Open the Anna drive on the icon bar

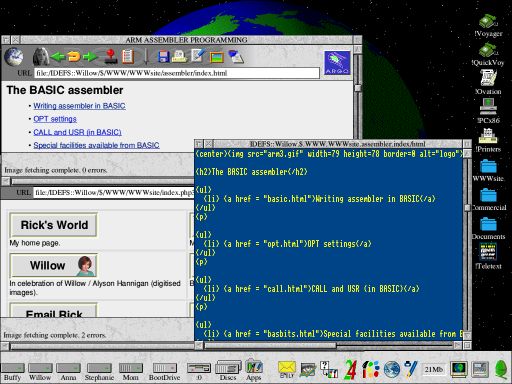click(68, 371)
